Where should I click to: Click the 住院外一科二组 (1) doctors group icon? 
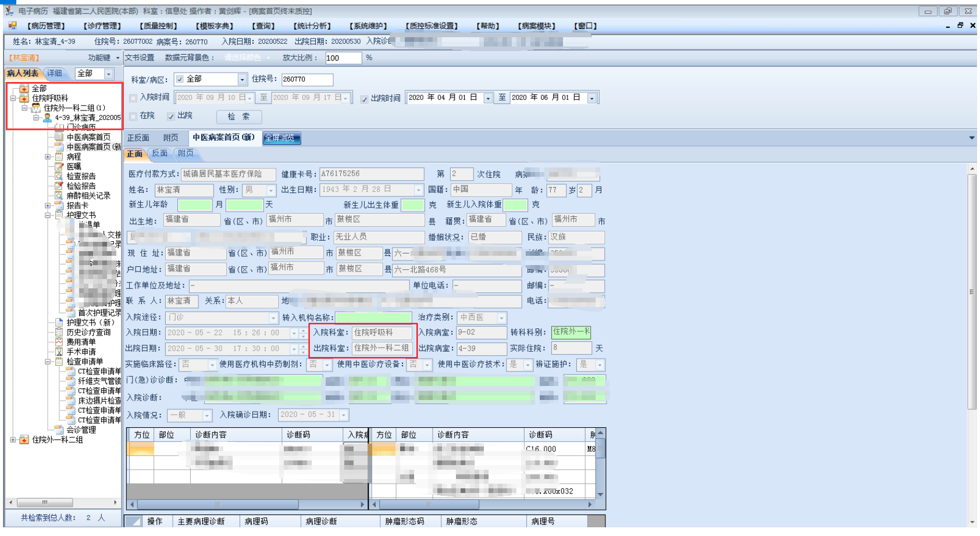[36, 108]
